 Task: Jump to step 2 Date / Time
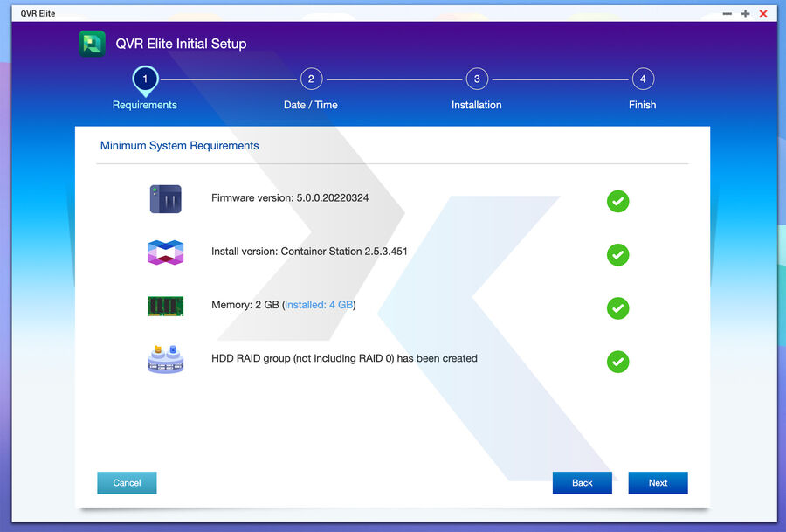tap(311, 79)
